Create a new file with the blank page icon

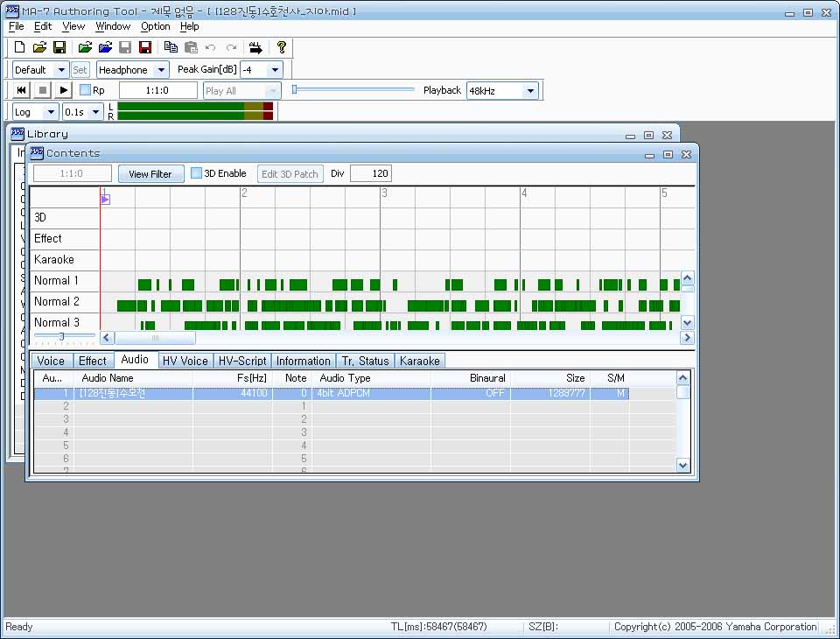pyautogui.click(x=20, y=47)
